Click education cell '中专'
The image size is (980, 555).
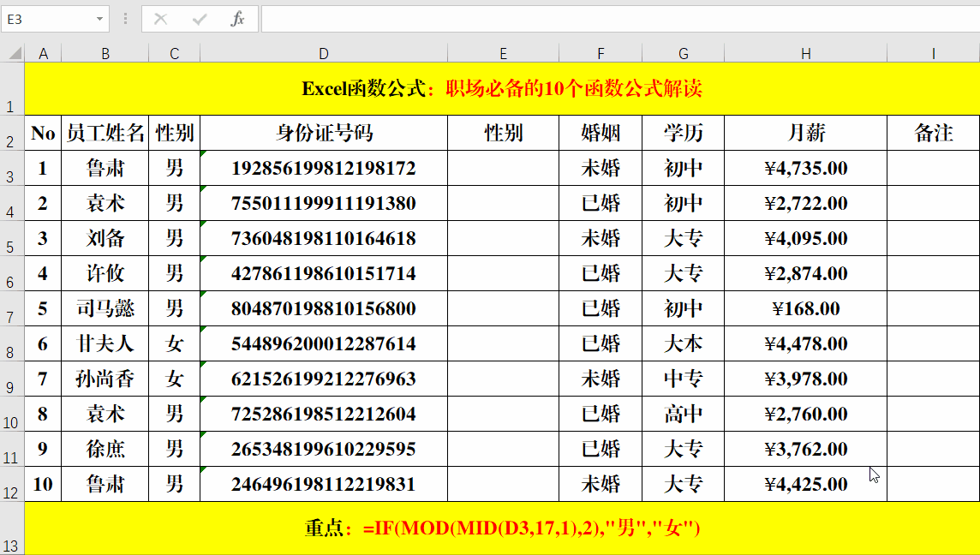(683, 379)
